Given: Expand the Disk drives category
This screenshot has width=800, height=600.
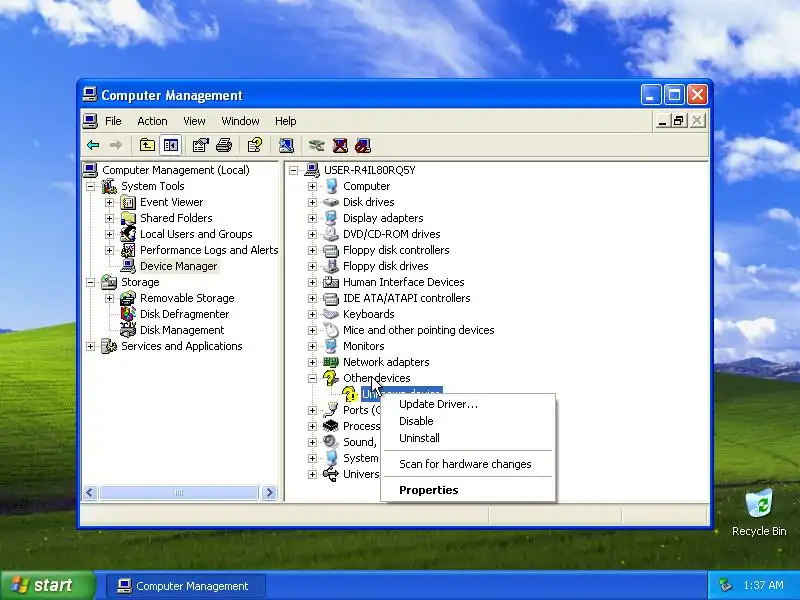Looking at the screenshot, I should (312, 203).
